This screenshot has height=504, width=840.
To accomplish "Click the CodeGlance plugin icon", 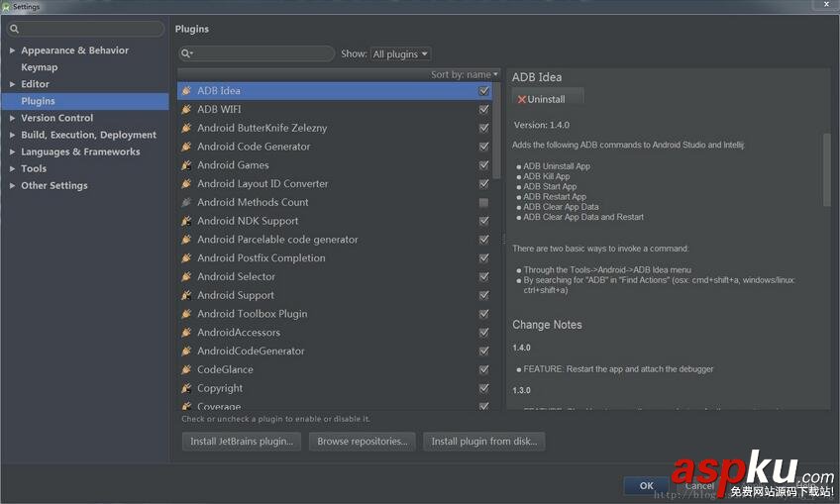I will [x=186, y=369].
